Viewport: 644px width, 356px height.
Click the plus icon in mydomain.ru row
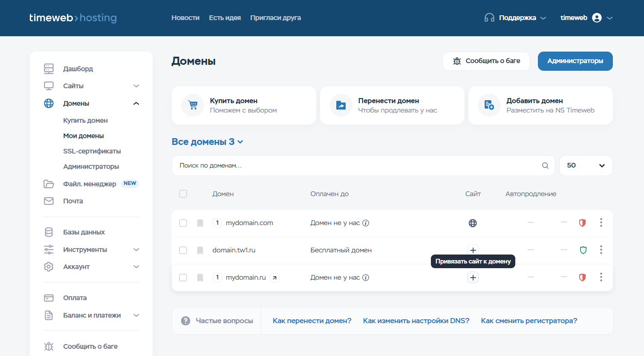(x=473, y=278)
